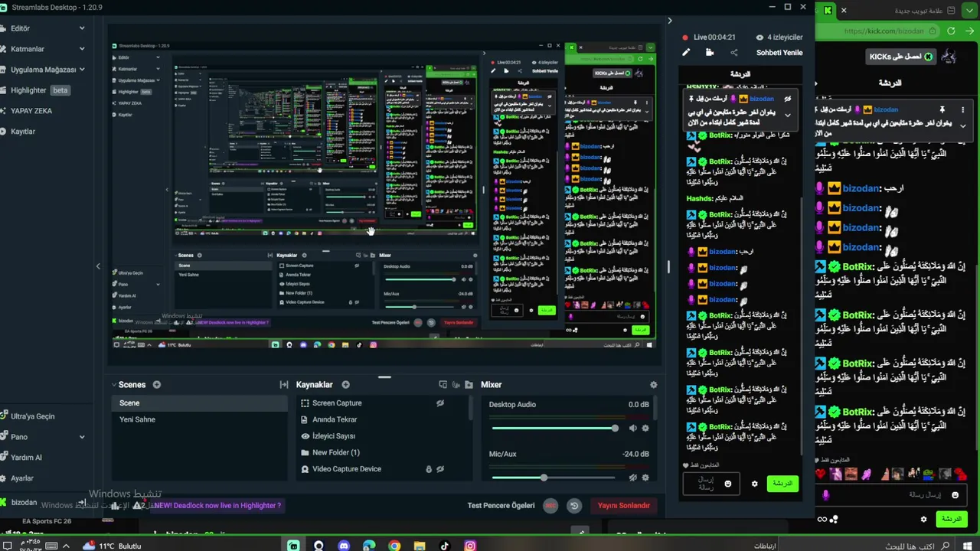Click Sohbeti Yenile to refresh chat
980x551 pixels.
point(779,53)
